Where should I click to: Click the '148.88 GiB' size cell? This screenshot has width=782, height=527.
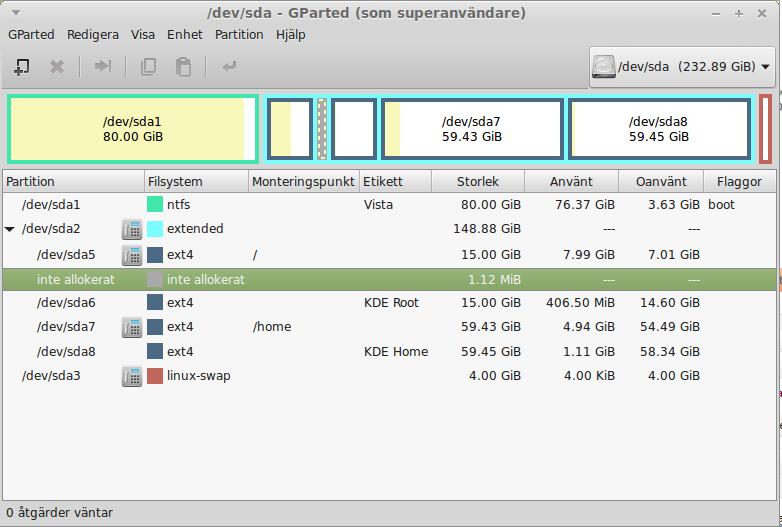tap(487, 229)
